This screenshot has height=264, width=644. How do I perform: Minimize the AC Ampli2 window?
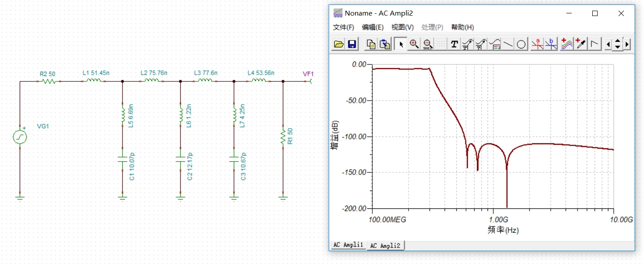tap(569, 13)
